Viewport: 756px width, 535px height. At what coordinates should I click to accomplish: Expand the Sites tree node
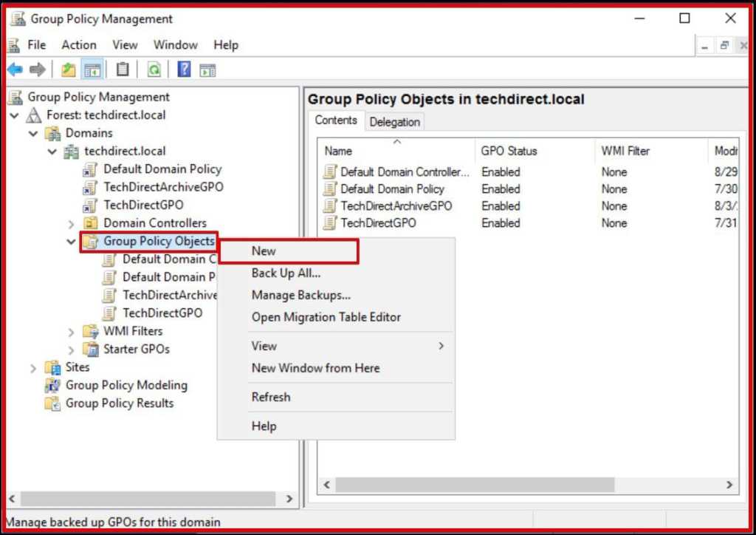click(34, 367)
